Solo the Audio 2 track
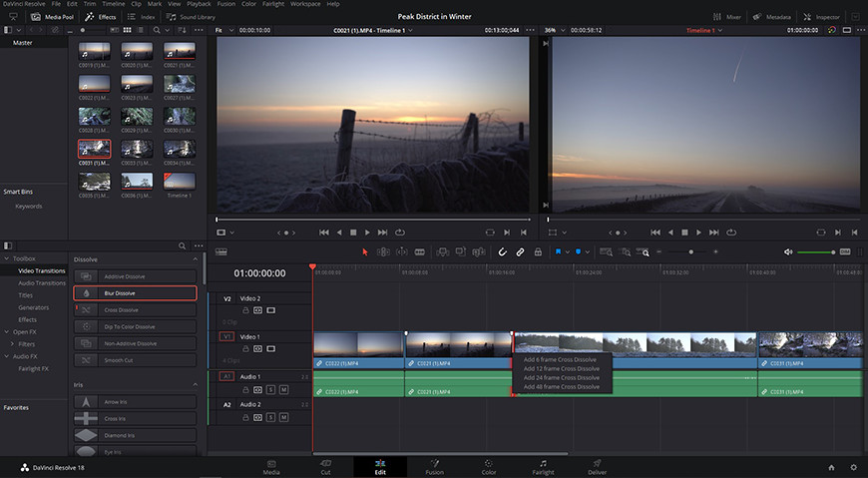Image resolution: width=868 pixels, height=478 pixels. coord(270,417)
